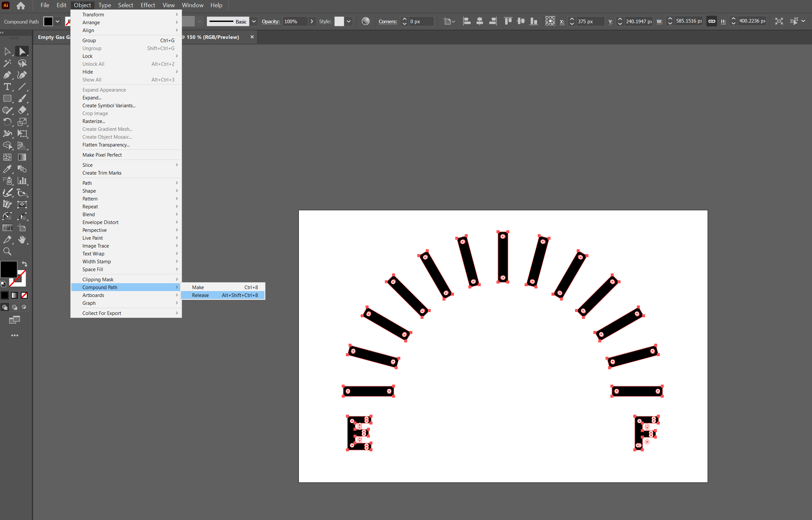
Task: Click Release in Compound Path submenu
Action: 200,295
